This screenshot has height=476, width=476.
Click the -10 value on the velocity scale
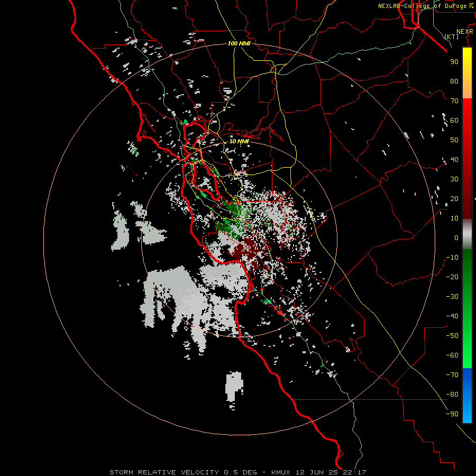pyautogui.click(x=452, y=258)
